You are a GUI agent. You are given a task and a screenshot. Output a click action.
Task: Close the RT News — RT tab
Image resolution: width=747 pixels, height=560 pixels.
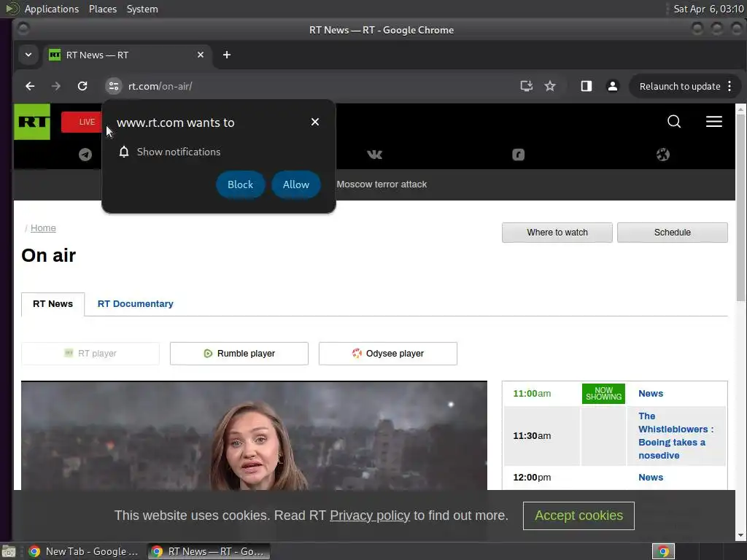click(x=201, y=55)
